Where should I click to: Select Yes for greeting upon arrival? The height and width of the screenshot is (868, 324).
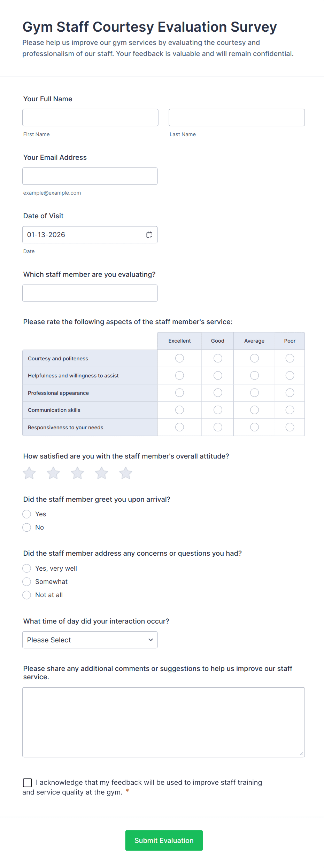26,514
